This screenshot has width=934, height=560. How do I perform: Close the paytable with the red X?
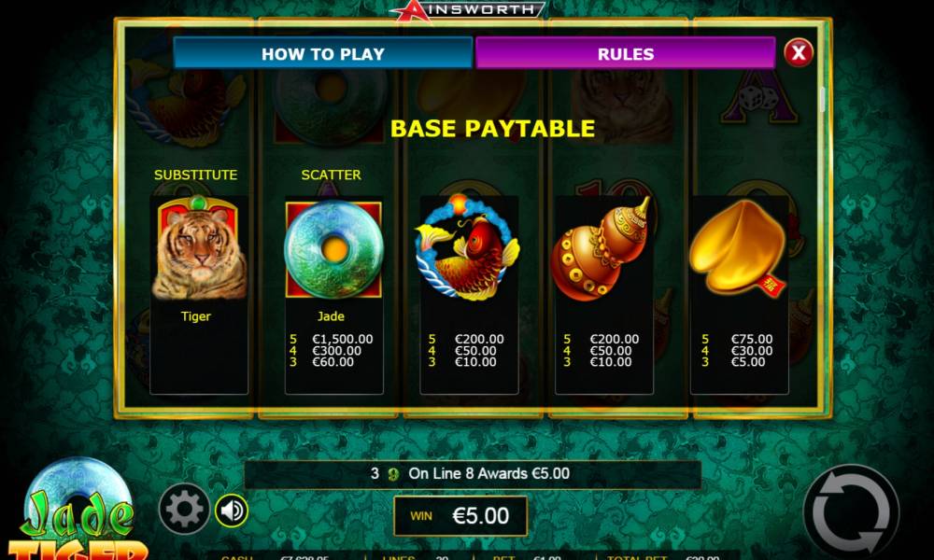tap(799, 53)
